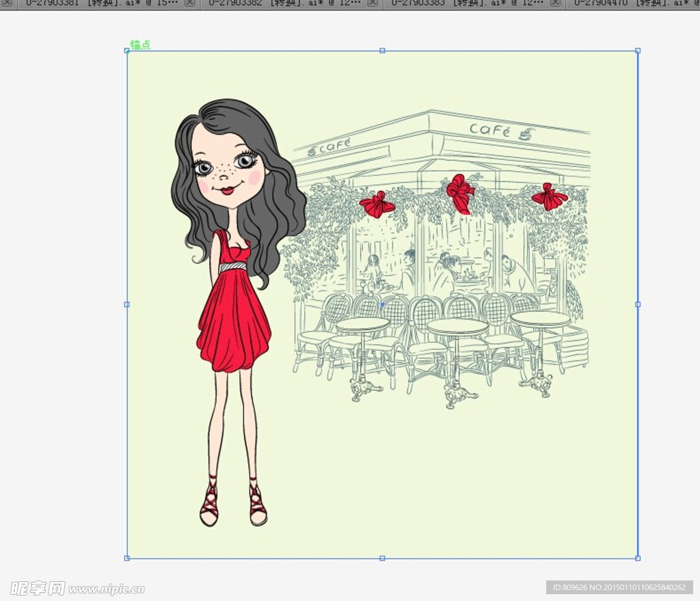Screen dimensions: 700x601
Task: Select the middle red bow on the garland
Action: (461, 193)
